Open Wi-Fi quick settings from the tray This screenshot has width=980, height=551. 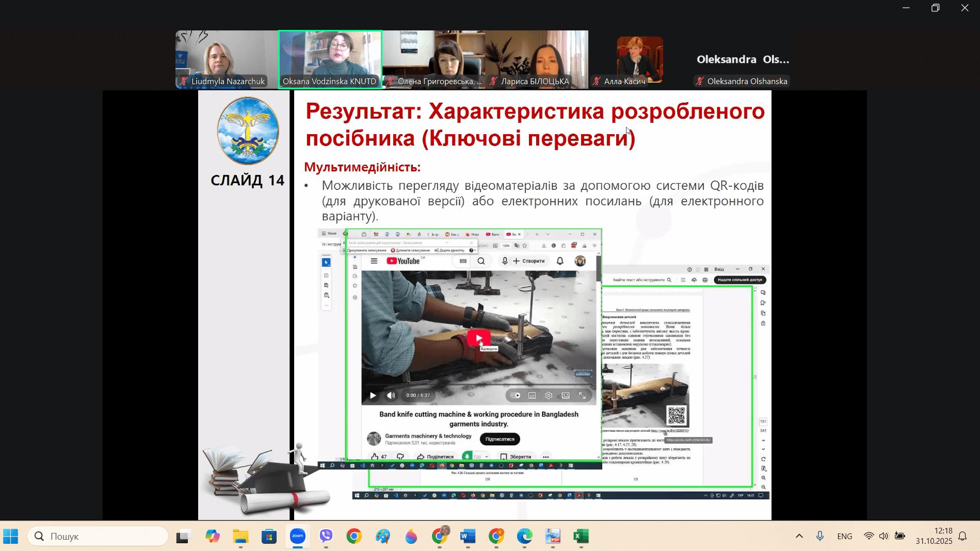point(869,537)
